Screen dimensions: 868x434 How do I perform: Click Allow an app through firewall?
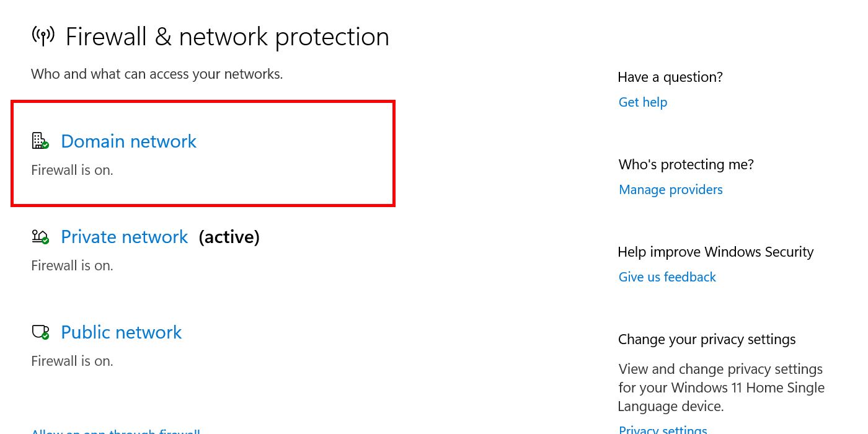pyautogui.click(x=115, y=431)
